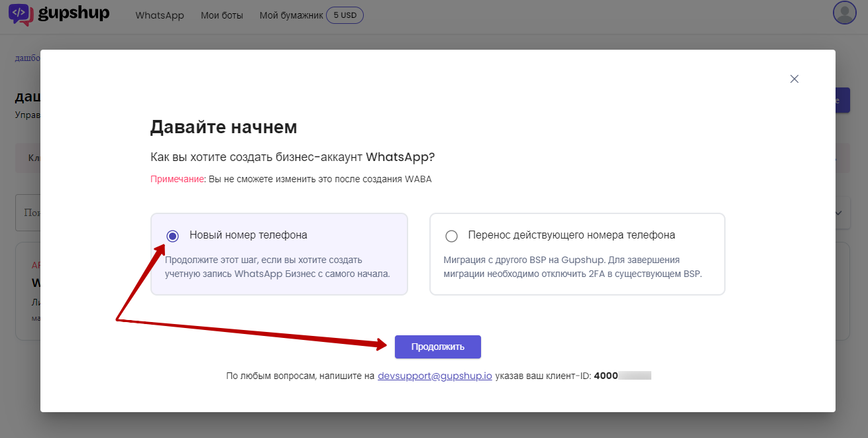Click the Продолжить button
The image size is (868, 438).
tap(438, 347)
